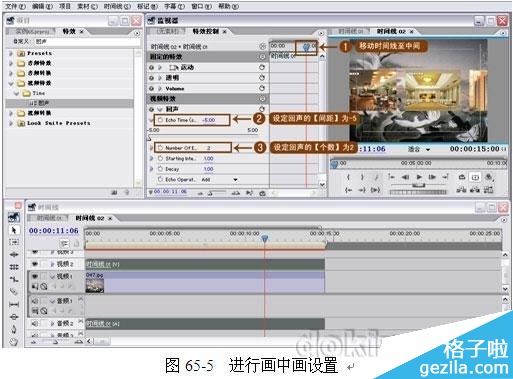513x379 pixels.
Task: Reset the Volume effect
Action: [x=262, y=88]
